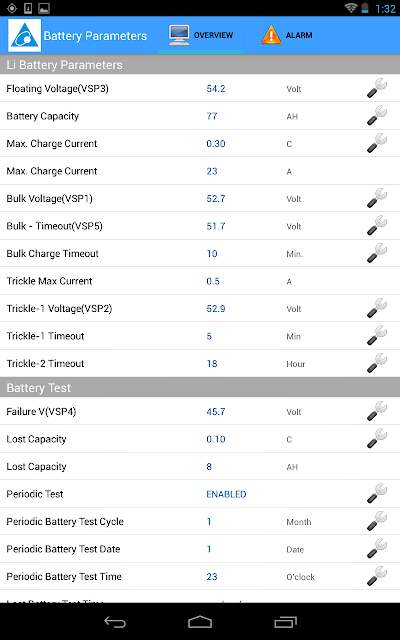Switch to the ALARM tab
This screenshot has width=400, height=640.
pyautogui.click(x=287, y=35)
